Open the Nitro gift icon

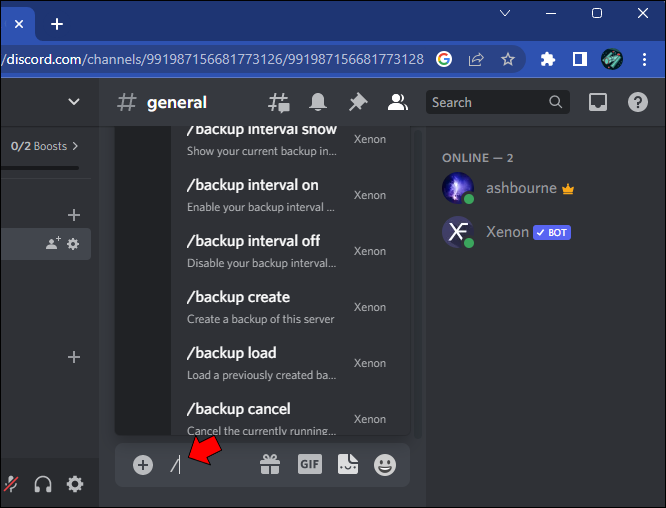270,464
